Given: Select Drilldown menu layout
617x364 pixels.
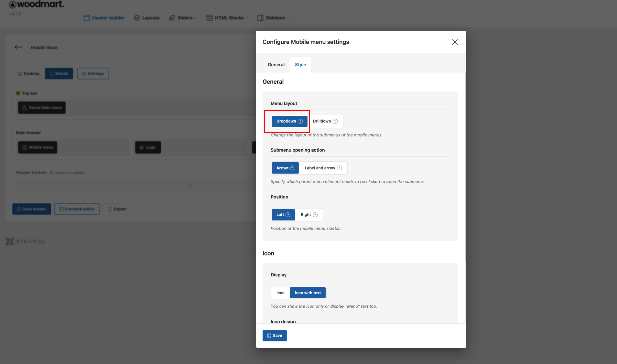Looking at the screenshot, I should pyautogui.click(x=325, y=122).
